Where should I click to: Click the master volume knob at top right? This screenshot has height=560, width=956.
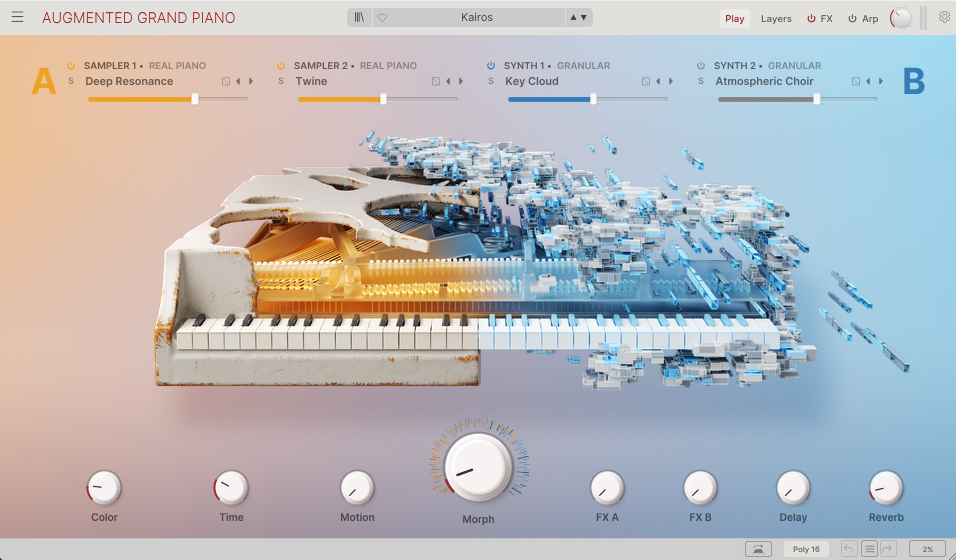coord(901,18)
